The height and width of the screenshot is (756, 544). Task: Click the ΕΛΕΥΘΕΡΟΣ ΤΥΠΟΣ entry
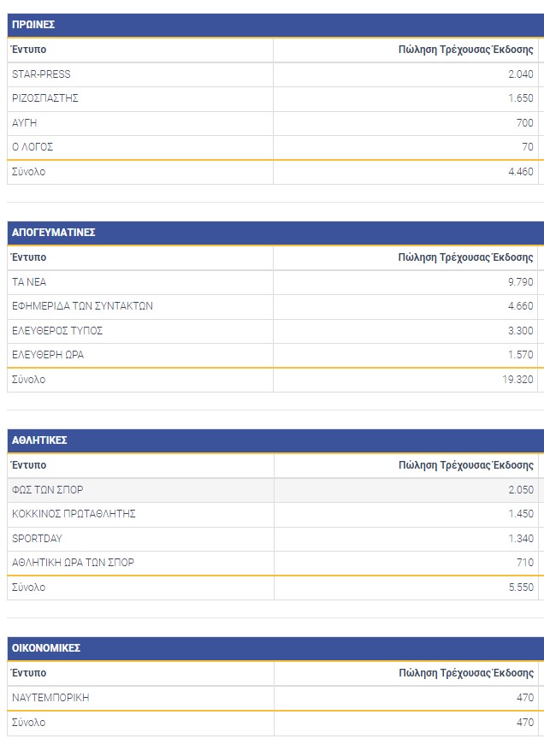pyautogui.click(x=57, y=331)
